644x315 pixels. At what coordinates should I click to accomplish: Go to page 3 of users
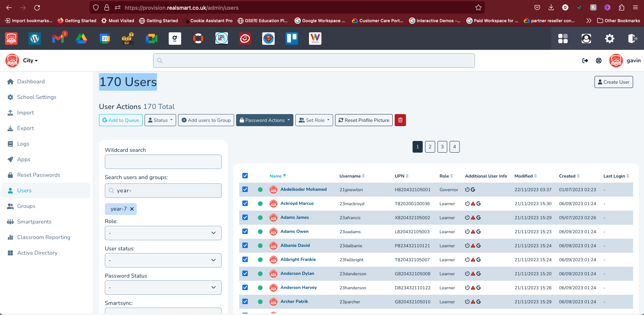(442, 147)
